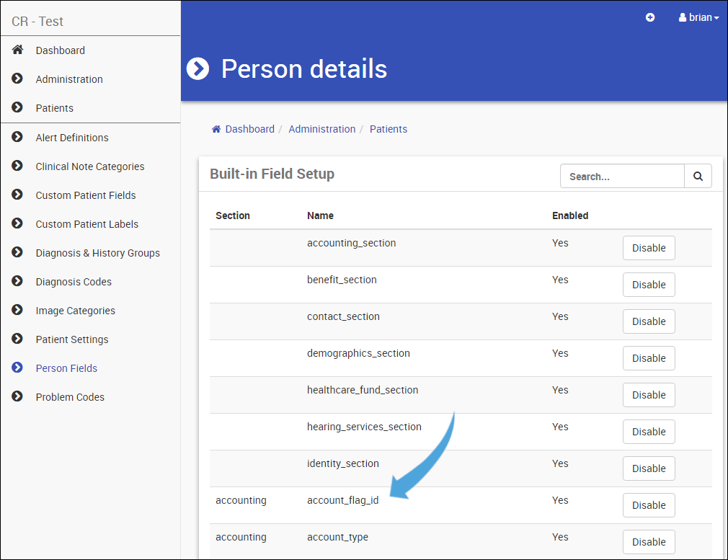Click the home icon in the breadcrumb
728x560 pixels.
216,129
